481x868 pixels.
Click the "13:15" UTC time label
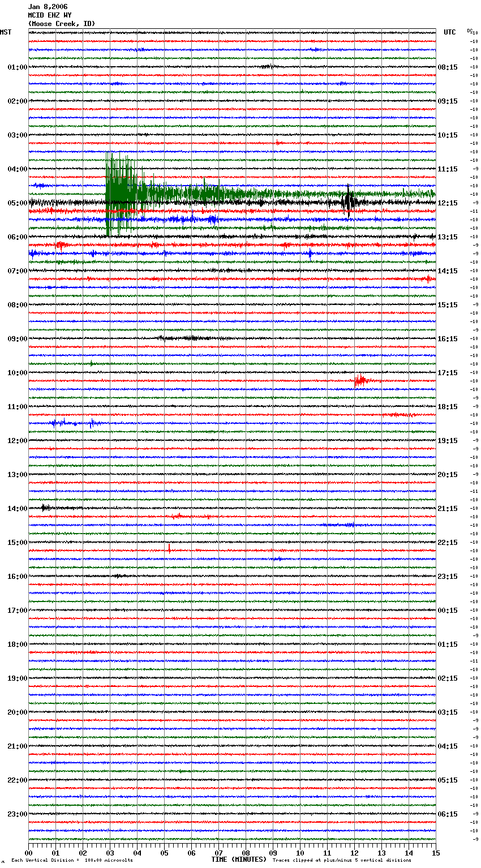click(448, 237)
